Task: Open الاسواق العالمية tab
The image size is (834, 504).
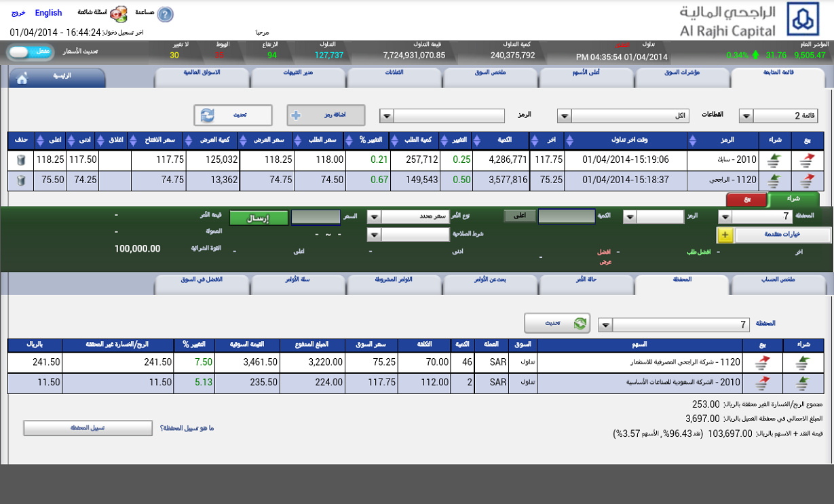Action: tap(202, 78)
